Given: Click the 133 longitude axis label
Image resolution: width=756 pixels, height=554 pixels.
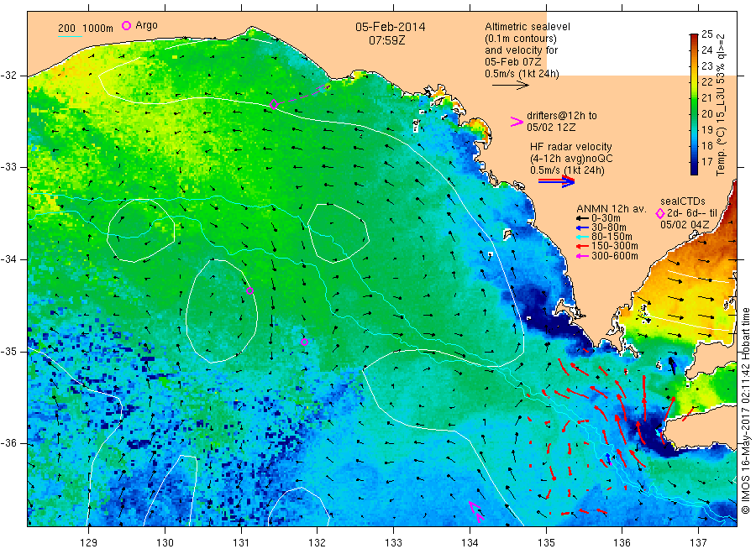Looking at the screenshot, I should pos(393,543).
